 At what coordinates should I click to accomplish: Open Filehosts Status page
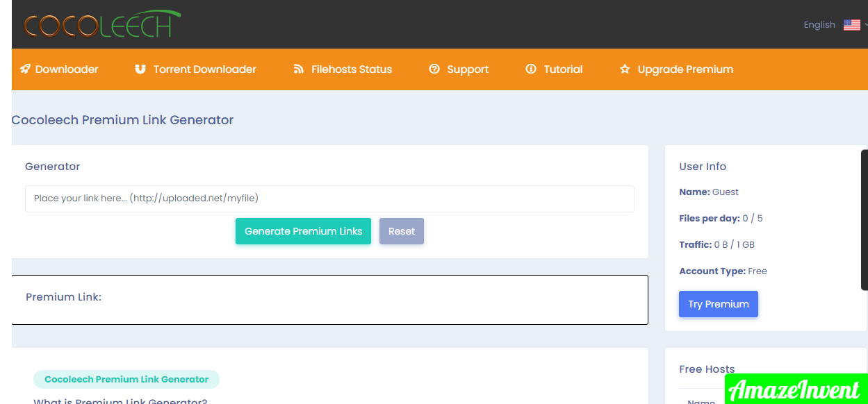343,69
